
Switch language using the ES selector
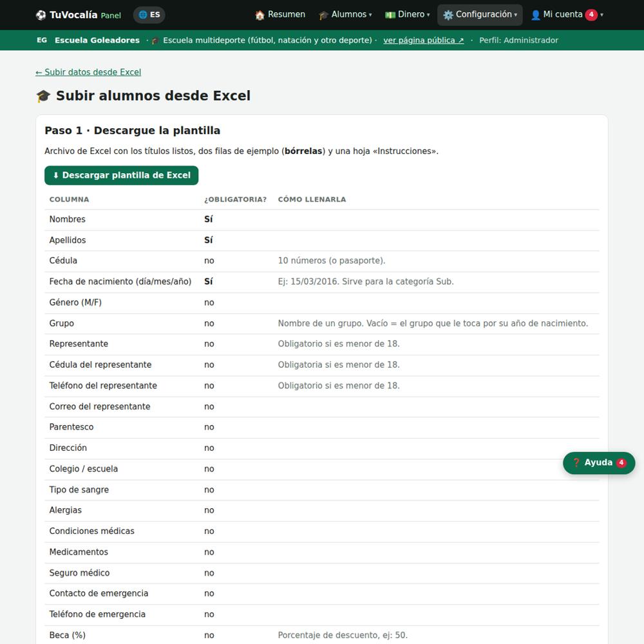pos(149,15)
